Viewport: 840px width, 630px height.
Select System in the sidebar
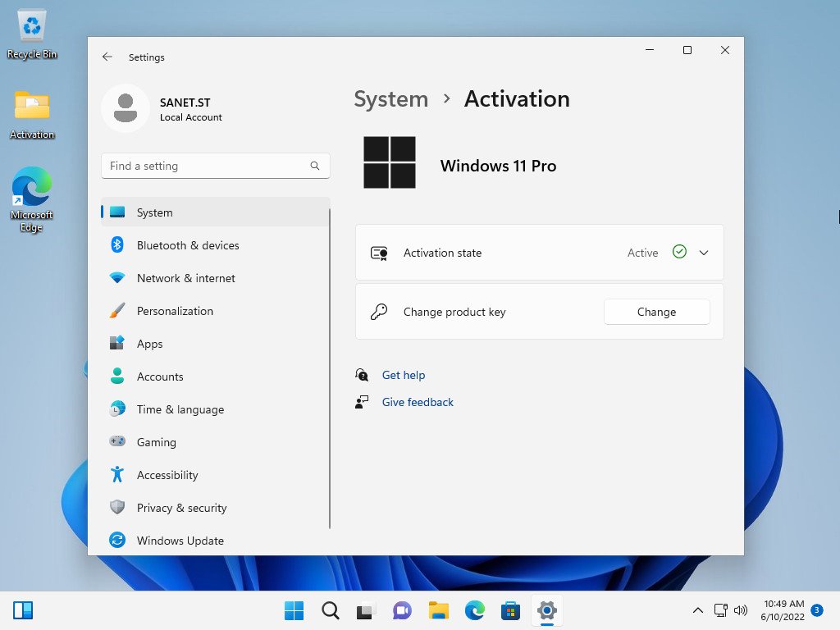tap(216, 212)
